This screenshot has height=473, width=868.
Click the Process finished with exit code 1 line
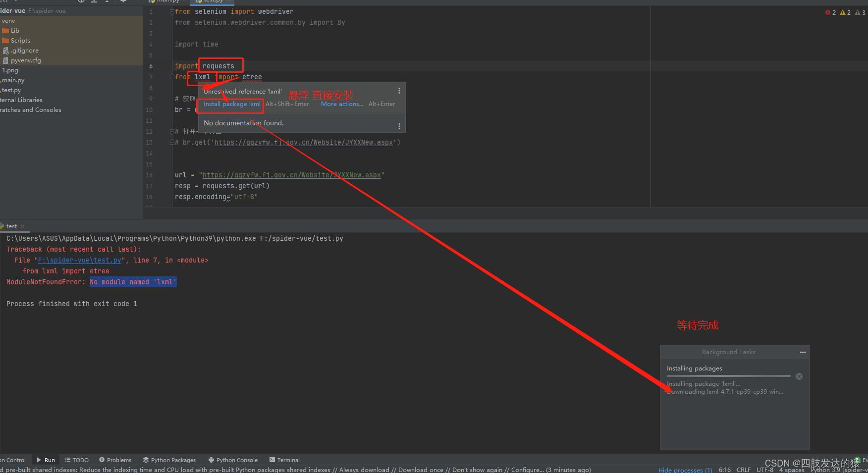click(72, 304)
